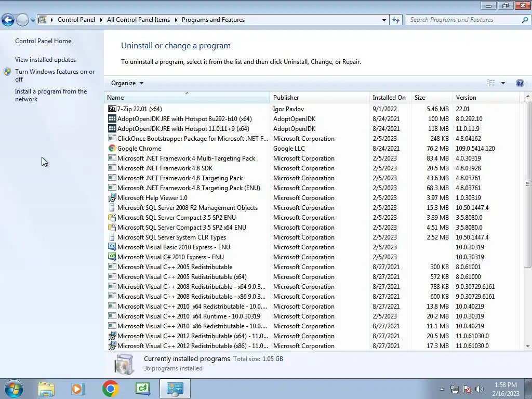Expand the view options dropdown arrow
Viewport: 532px width, 399px height.
[503, 83]
